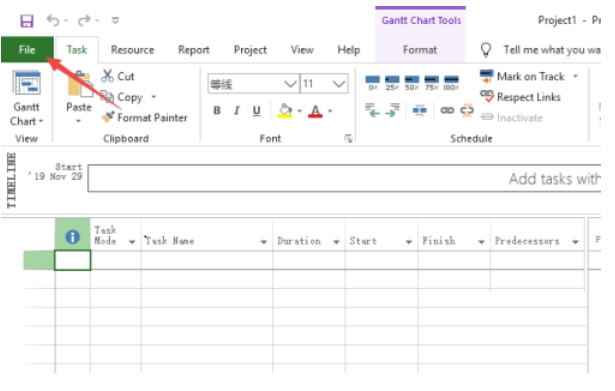Open the font name dropdown
Viewport: 615px width, 391px height.
coord(290,84)
